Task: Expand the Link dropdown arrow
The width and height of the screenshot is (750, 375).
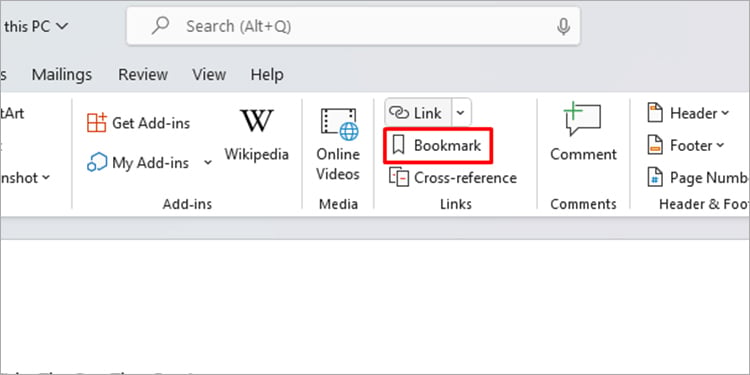Action: point(460,113)
